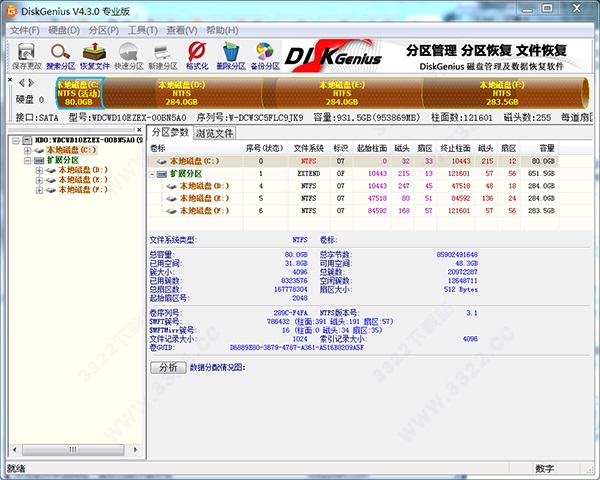The height and width of the screenshot is (480, 600).
Task: Click the 851.5GB capacity cell
Action: click(x=541, y=174)
